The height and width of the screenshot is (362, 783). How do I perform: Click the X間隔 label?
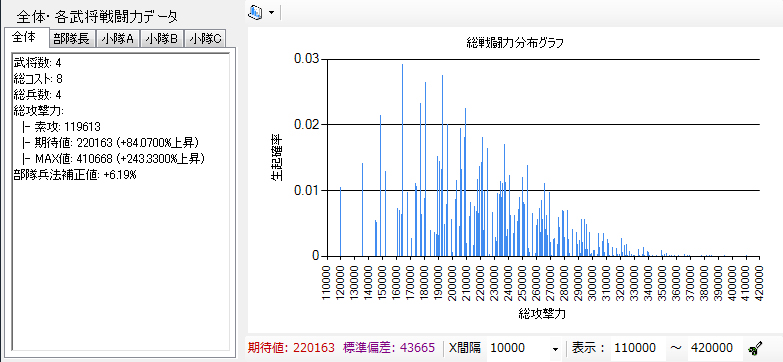point(464,348)
